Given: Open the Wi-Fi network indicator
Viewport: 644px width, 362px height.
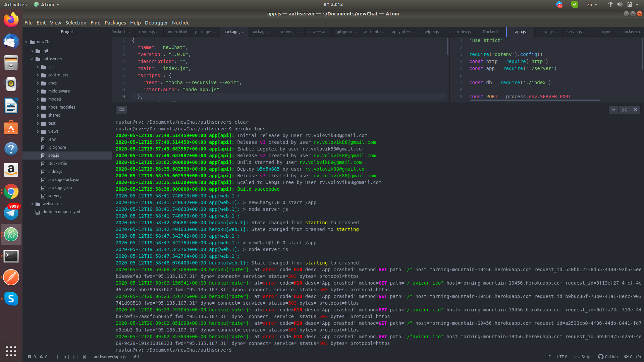Looking at the screenshot, I should pos(610,5).
